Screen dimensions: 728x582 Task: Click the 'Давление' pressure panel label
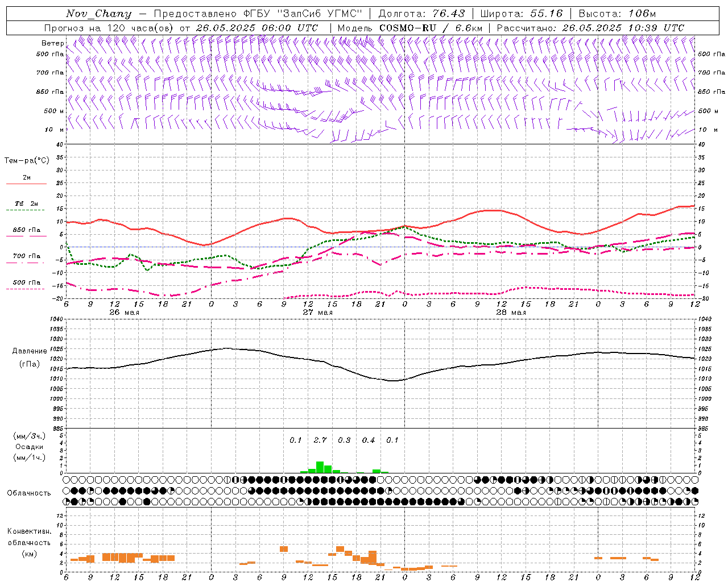coord(30,351)
